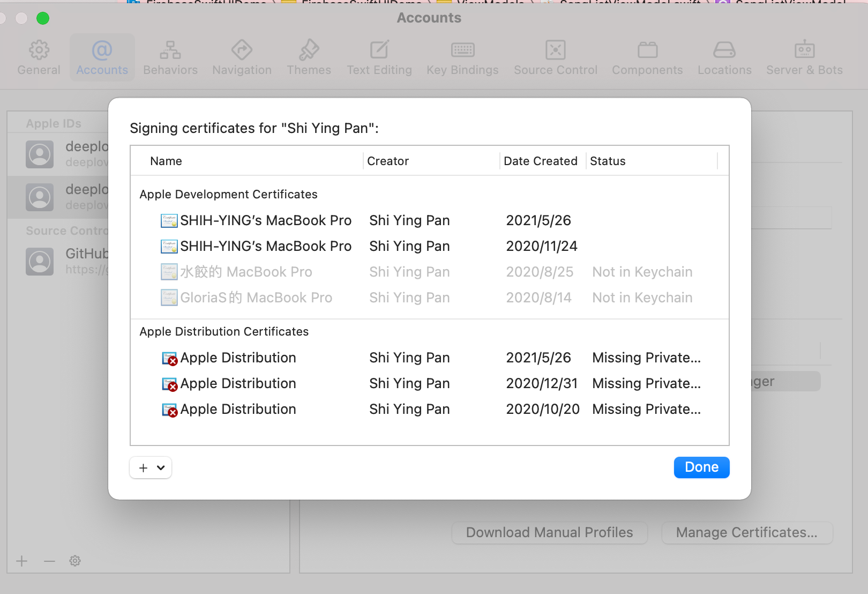Open the Components preferences tab
Viewport: 868px width, 594px height.
coord(647,57)
